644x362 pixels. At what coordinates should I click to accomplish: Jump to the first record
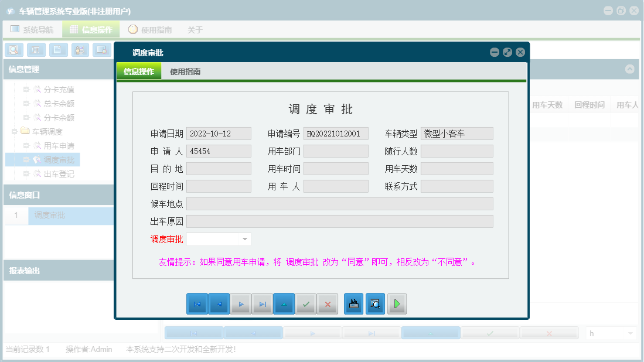(197, 303)
